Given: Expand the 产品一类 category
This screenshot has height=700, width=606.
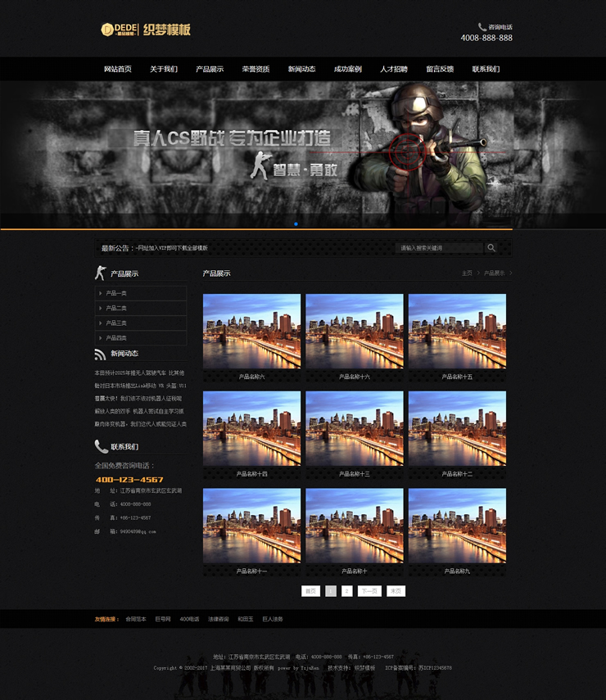Looking at the screenshot, I should click(x=116, y=293).
